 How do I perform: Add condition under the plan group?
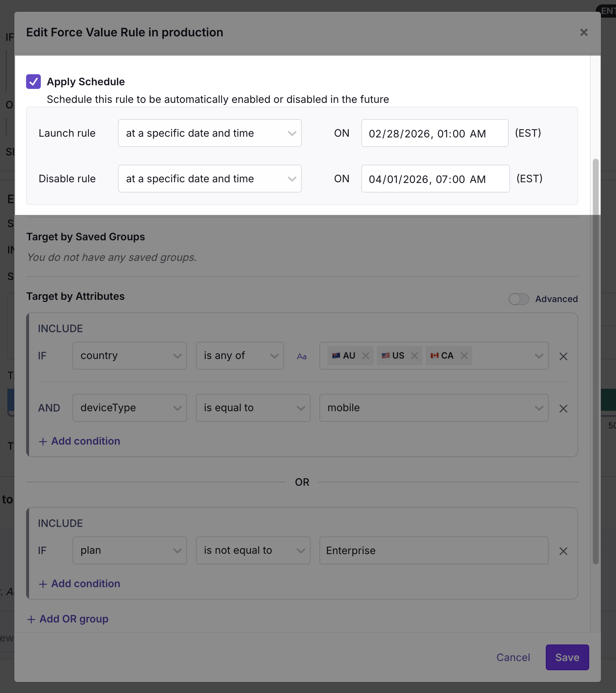(79, 584)
